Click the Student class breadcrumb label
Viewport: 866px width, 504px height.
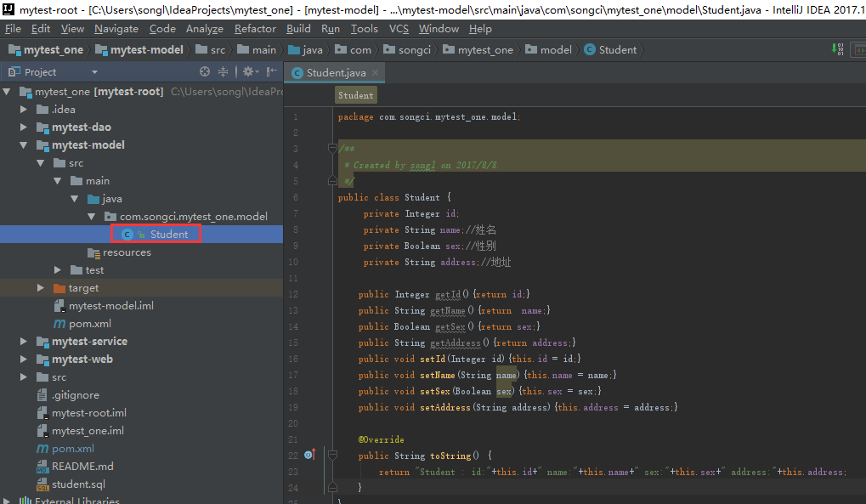pyautogui.click(x=355, y=95)
